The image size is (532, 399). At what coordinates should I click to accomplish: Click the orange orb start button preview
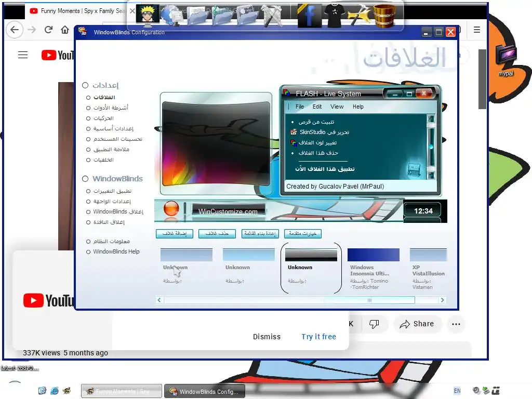pyautogui.click(x=171, y=208)
